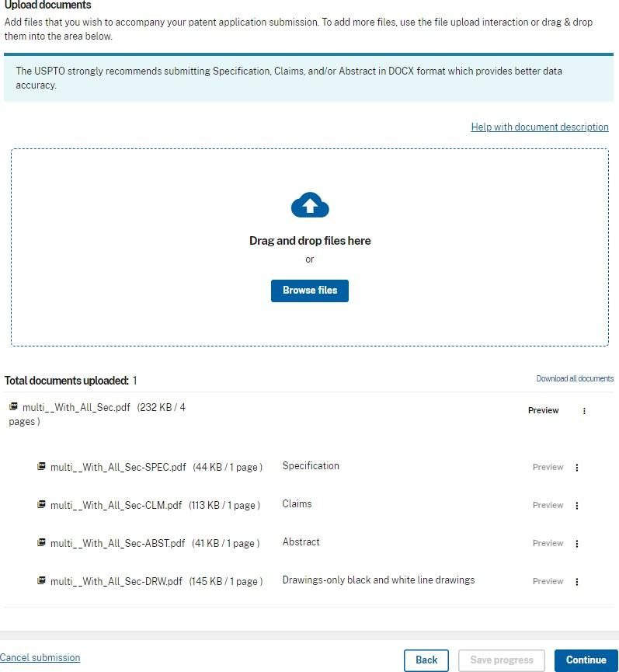Open three-dot menu for Claims document

point(577,505)
